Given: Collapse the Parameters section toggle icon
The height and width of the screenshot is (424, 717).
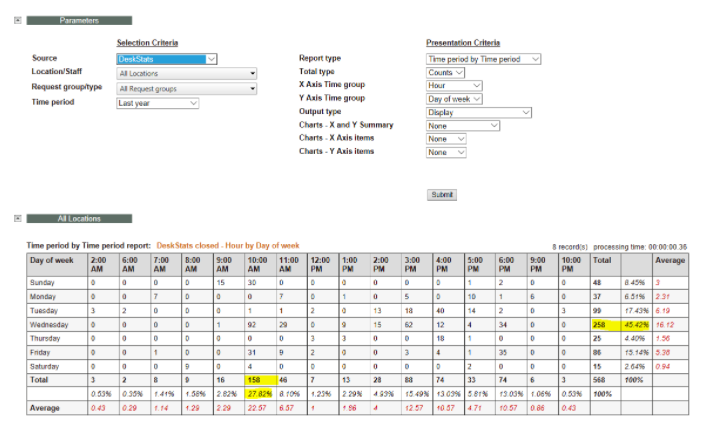Looking at the screenshot, I should tap(18, 20).
